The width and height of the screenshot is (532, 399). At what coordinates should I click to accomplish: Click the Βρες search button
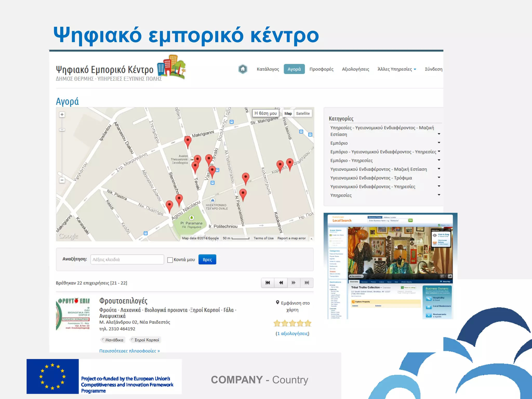(x=207, y=260)
